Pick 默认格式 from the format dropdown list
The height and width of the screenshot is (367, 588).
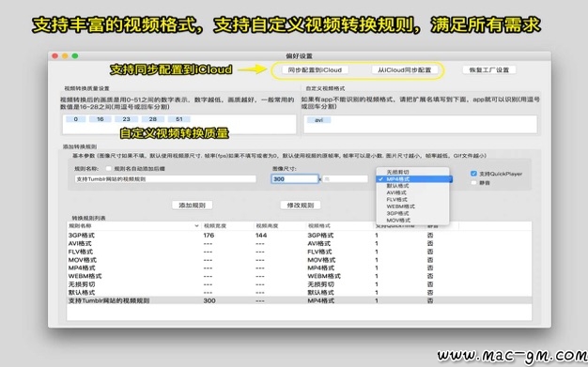point(412,186)
